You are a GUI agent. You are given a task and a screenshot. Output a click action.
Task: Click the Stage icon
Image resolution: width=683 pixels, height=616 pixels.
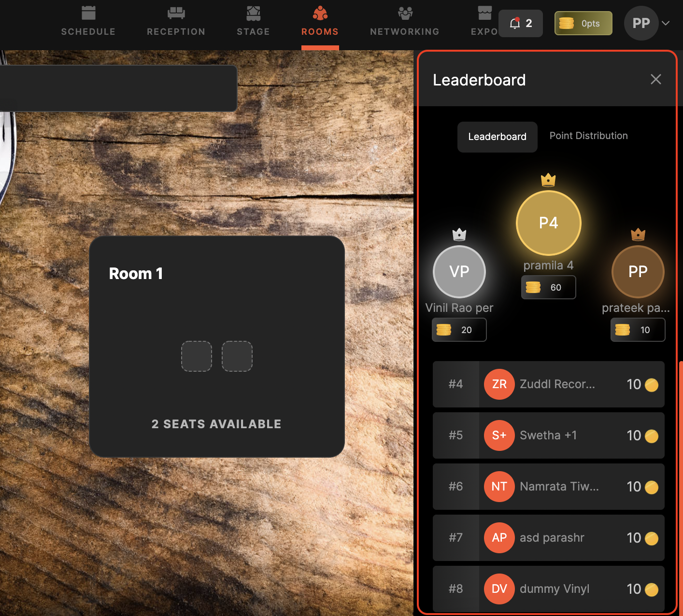pyautogui.click(x=254, y=13)
